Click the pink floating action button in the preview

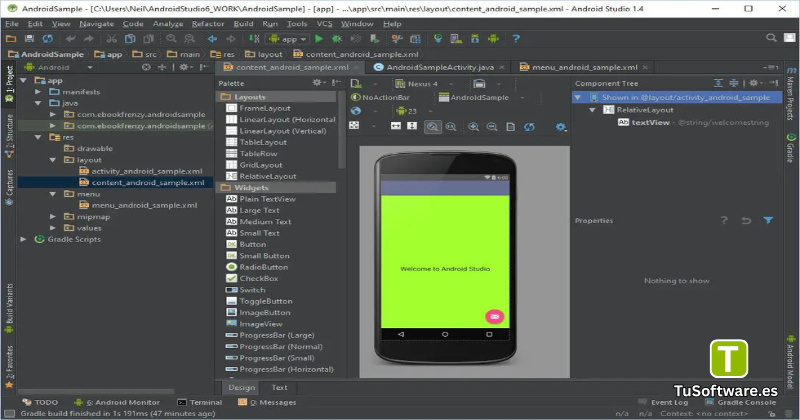[494, 317]
